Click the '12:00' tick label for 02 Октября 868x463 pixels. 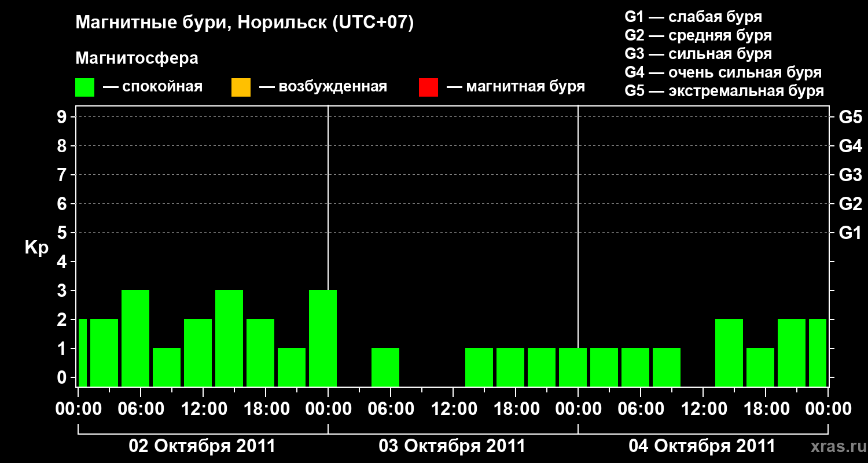point(203,409)
